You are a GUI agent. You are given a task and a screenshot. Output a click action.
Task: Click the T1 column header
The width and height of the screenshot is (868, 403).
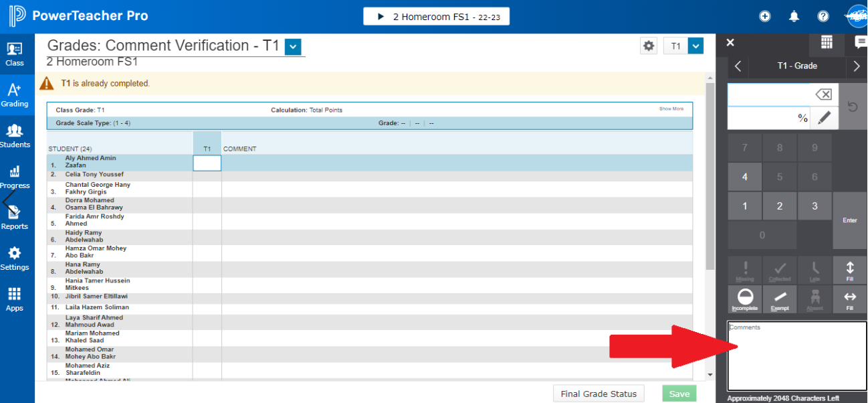tap(207, 149)
